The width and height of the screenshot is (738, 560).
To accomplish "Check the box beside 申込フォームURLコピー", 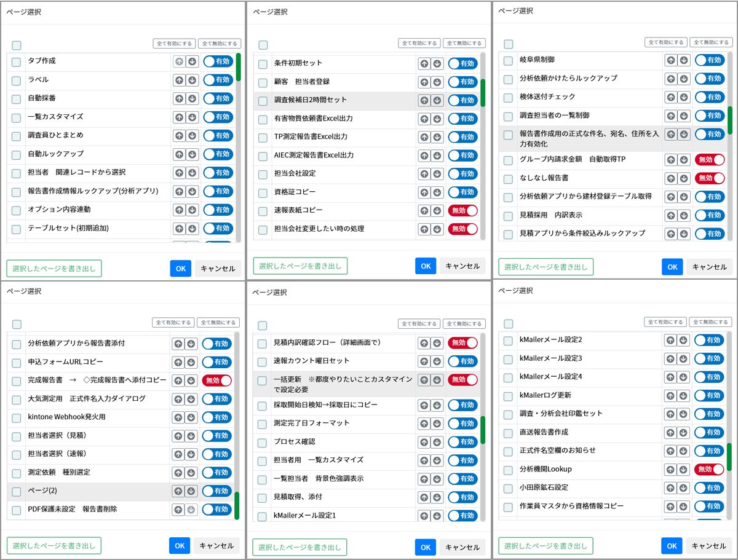I will click(x=16, y=362).
